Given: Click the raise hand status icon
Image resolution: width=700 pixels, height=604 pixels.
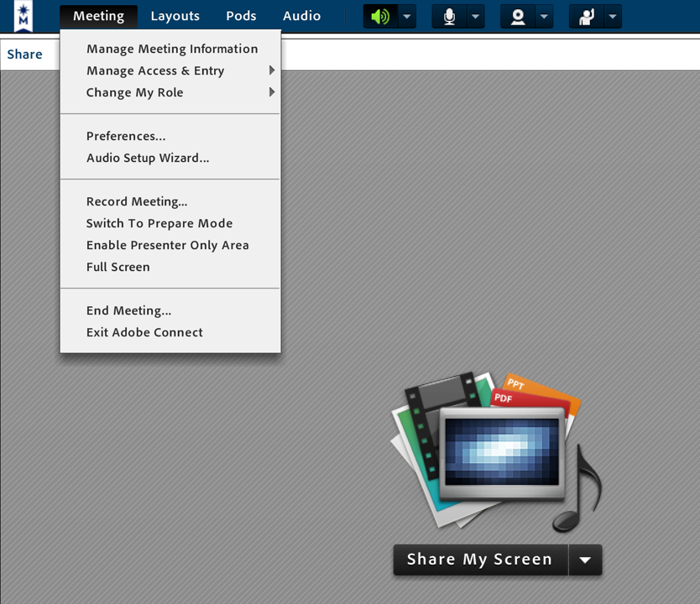Looking at the screenshot, I should 587,17.
